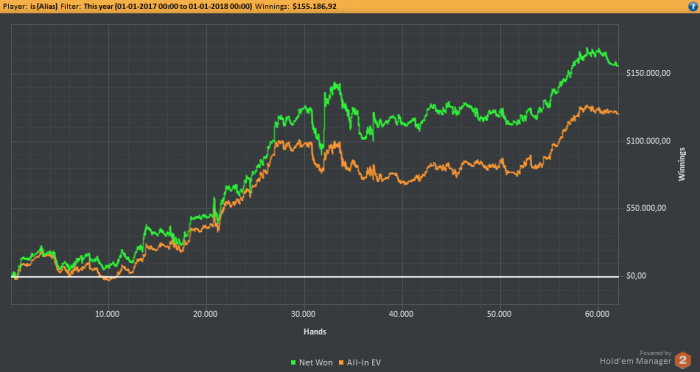
Task: Click the blue info icon in header
Action: [693, 6]
